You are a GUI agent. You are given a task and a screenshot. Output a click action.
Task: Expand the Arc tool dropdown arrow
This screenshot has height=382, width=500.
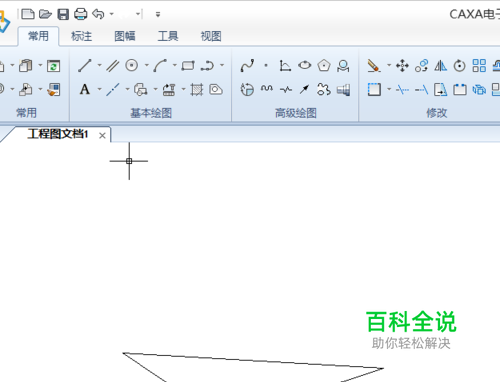pyautogui.click(x=174, y=65)
